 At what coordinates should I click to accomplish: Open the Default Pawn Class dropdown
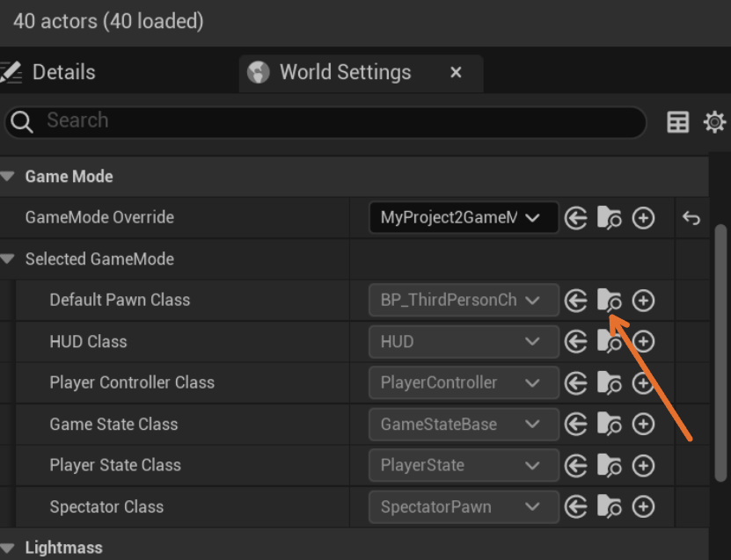[x=464, y=301]
